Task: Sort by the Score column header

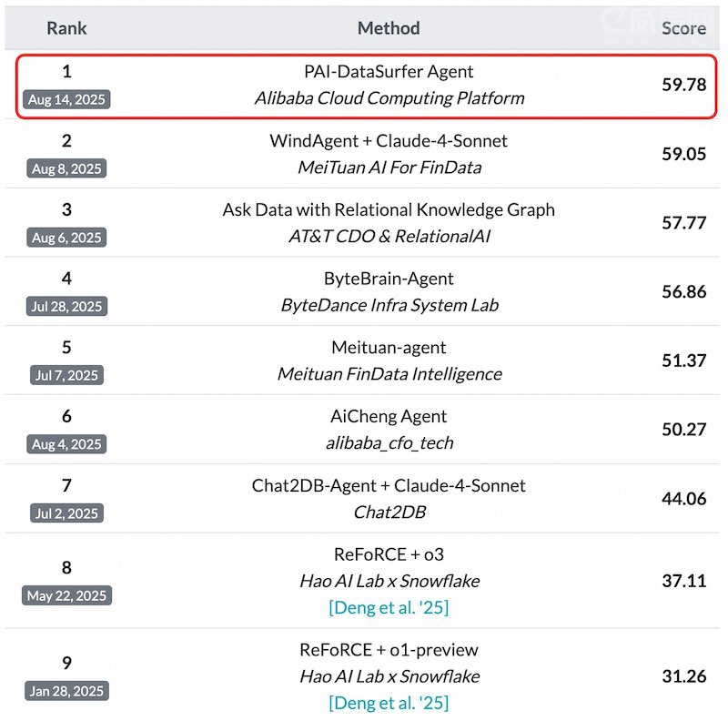Action: click(683, 27)
